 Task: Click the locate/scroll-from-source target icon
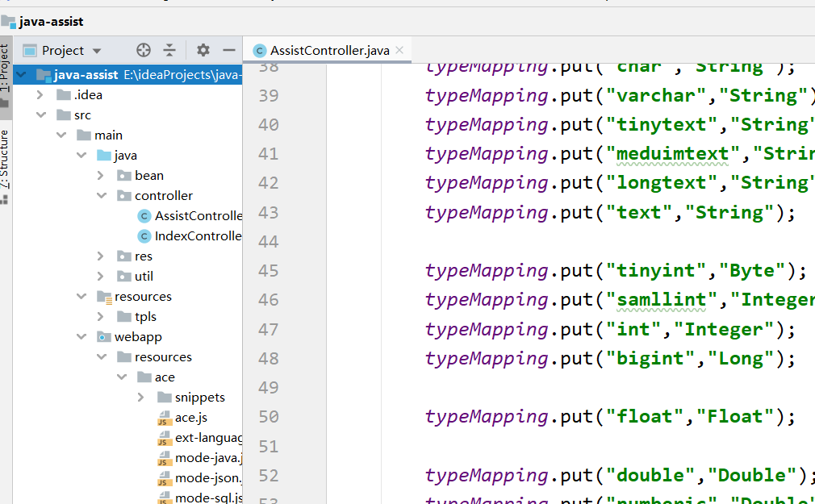144,50
